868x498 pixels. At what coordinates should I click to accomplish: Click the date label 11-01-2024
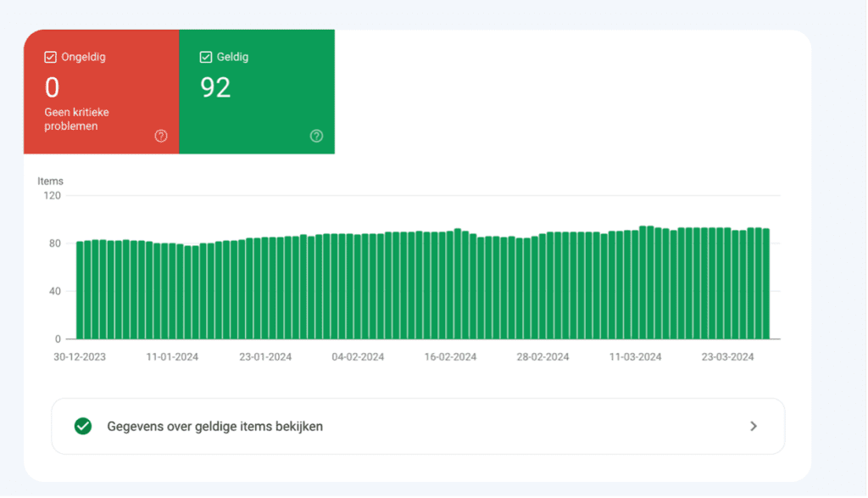pos(172,356)
